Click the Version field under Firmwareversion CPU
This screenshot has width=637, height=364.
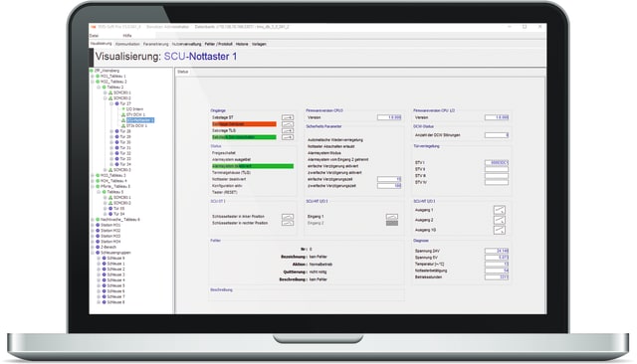pyautogui.click(x=389, y=117)
